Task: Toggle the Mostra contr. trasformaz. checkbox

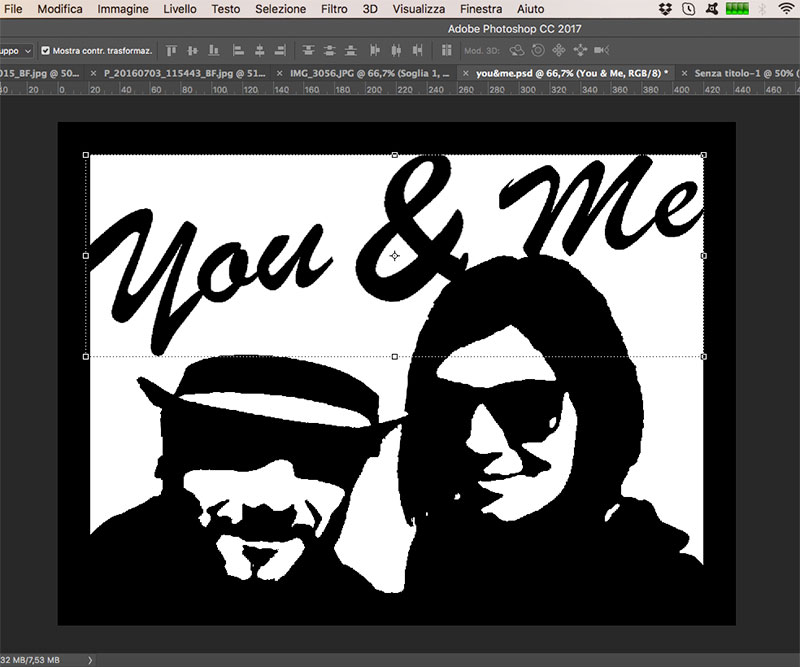Action: [45, 50]
